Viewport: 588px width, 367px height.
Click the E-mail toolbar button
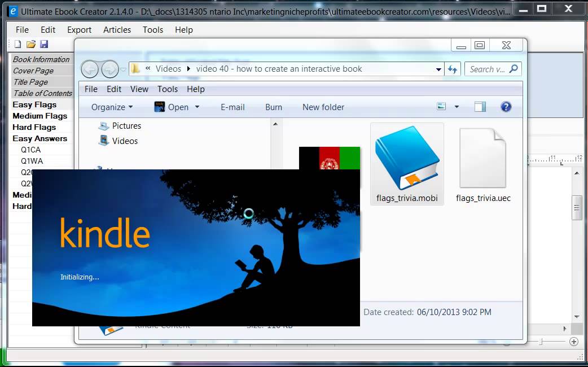(232, 107)
